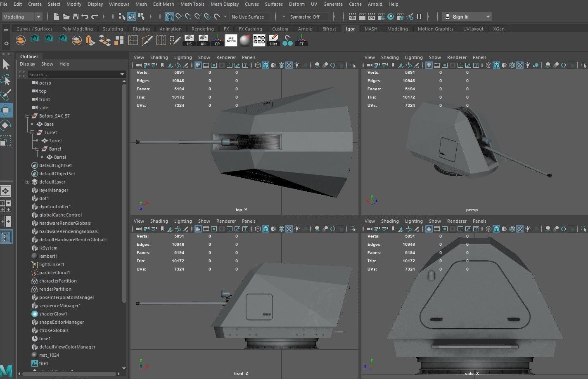Click the Save Scene floppy icon
Screen dimensions: 588x379
coord(76,16)
